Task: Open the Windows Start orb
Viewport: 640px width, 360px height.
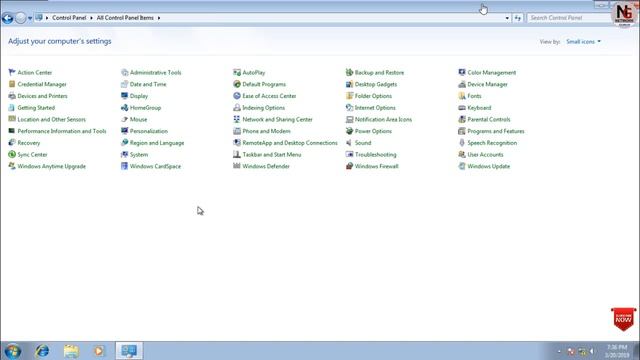Action: coord(13,351)
